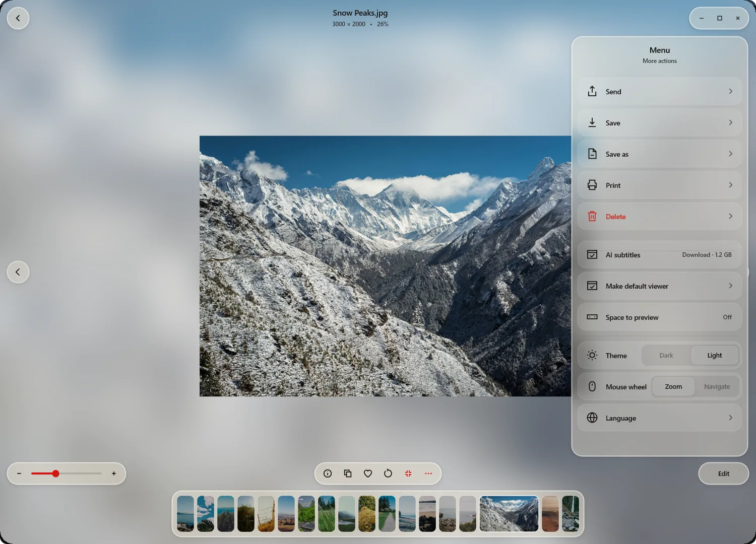Click the zoom in plus icon
Viewport: 756px width, 544px height.
tap(114, 473)
